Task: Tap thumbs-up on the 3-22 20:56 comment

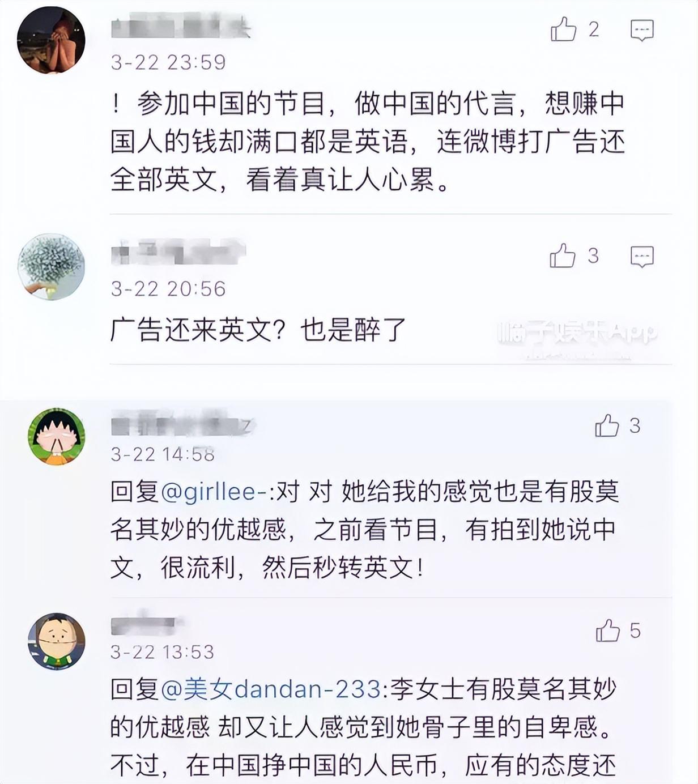Action: [562, 256]
